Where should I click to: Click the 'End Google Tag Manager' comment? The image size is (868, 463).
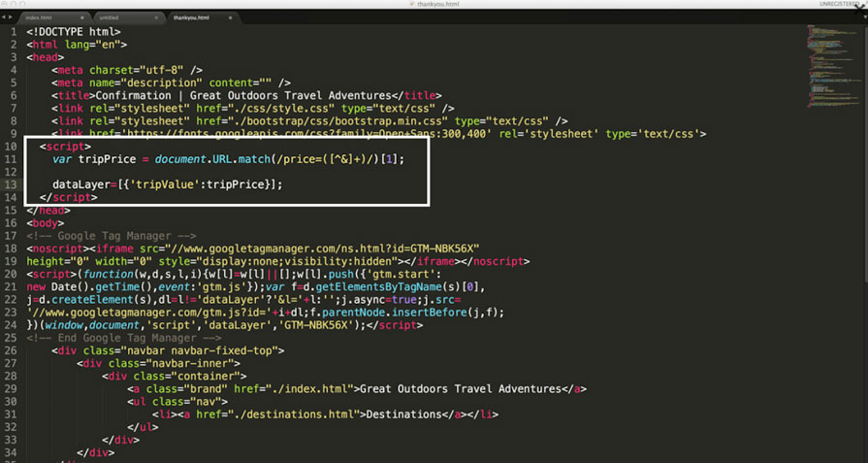click(x=124, y=337)
